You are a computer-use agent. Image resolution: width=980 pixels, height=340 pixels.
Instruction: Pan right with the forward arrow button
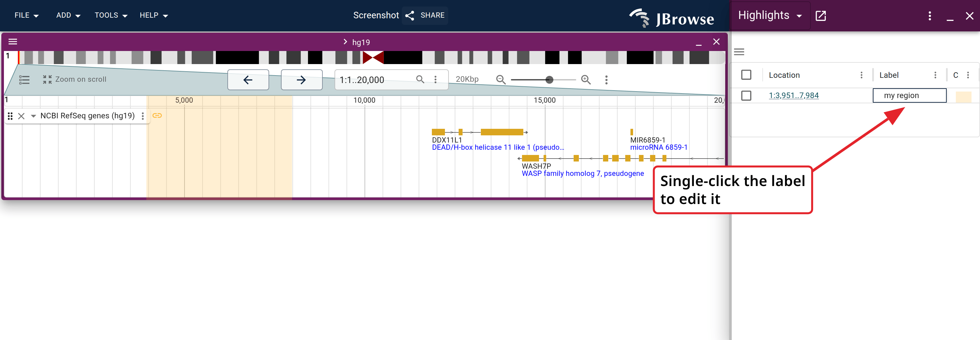(x=301, y=79)
